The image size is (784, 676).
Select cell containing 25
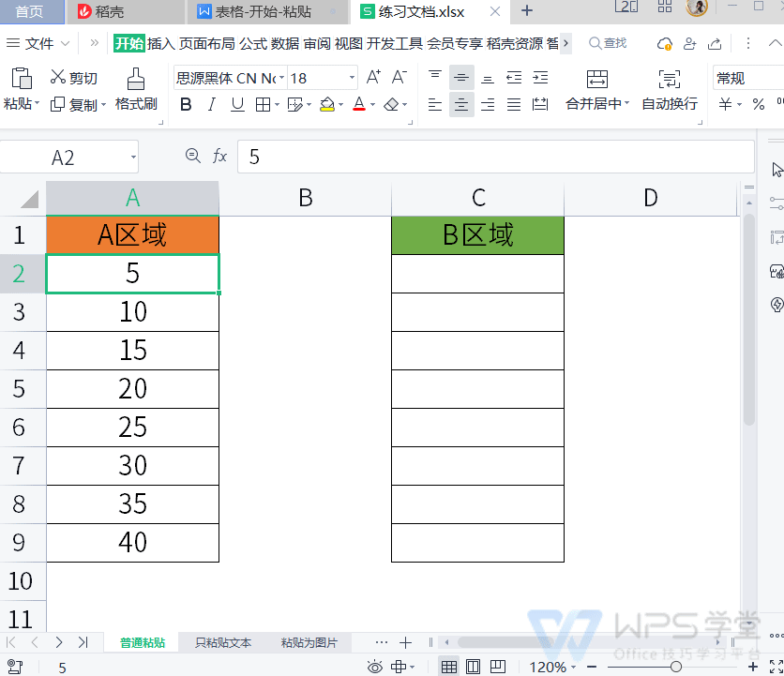pos(132,428)
